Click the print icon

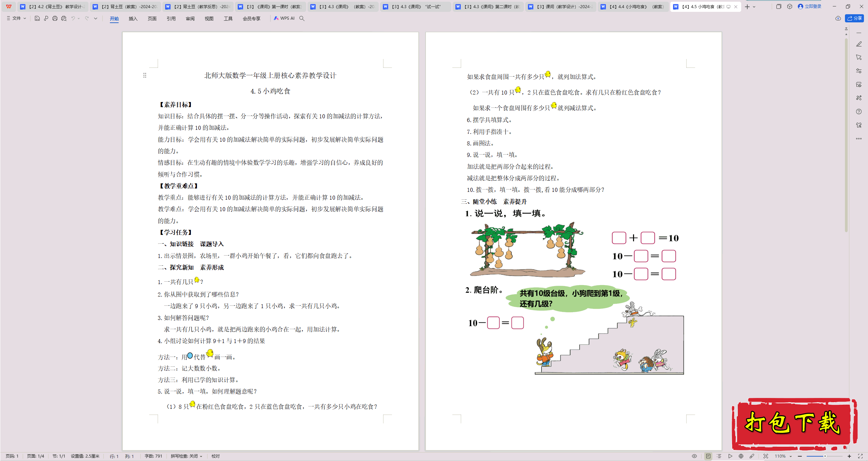tap(55, 18)
